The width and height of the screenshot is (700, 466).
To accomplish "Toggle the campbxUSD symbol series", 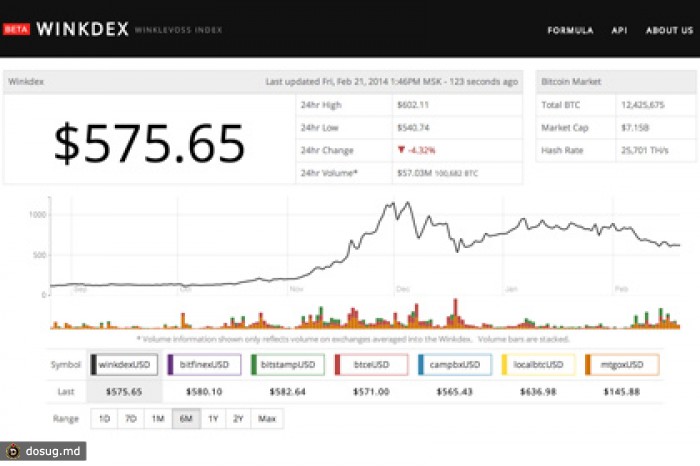I will tap(454, 365).
